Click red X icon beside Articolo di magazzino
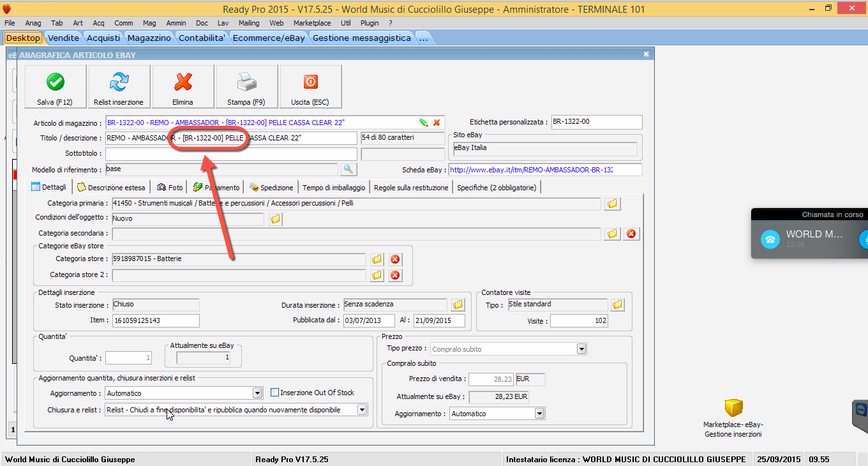This screenshot has width=868, height=466. tap(437, 123)
